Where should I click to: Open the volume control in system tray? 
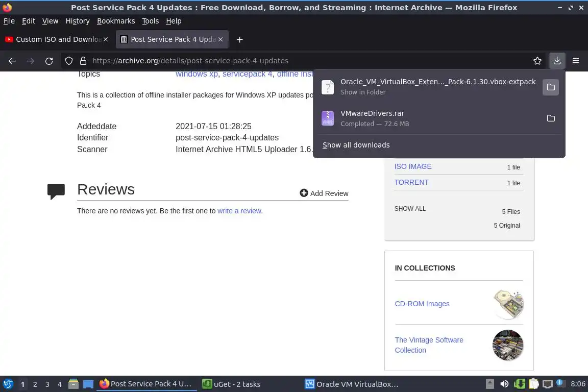pos(504,384)
